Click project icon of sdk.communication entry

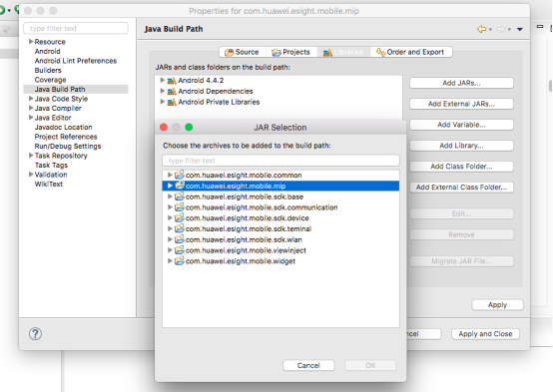(x=180, y=206)
